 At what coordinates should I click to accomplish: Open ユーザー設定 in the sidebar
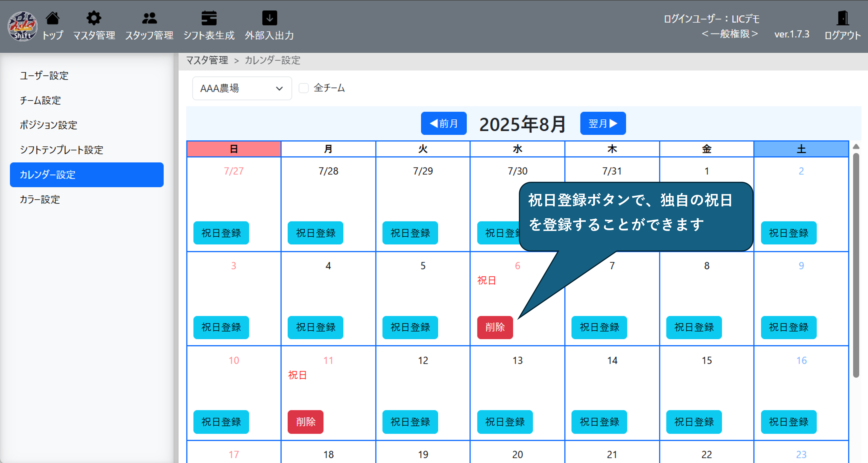pyautogui.click(x=44, y=75)
